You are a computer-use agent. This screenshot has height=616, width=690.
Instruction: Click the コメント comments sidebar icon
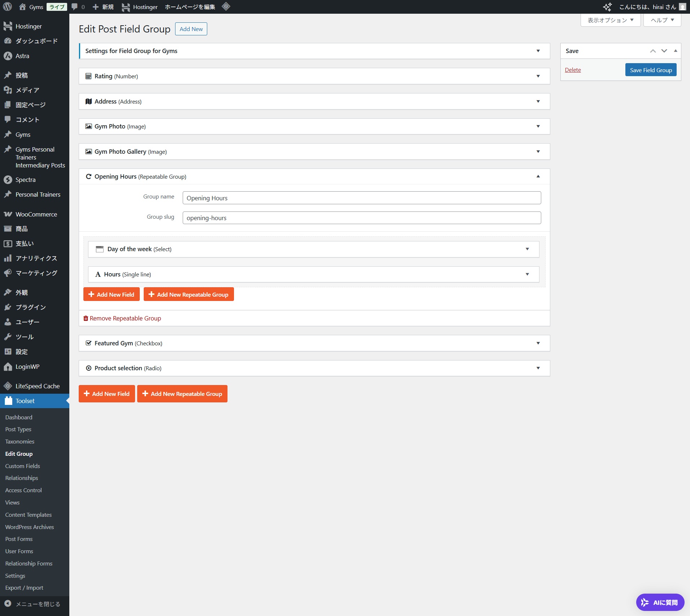pyautogui.click(x=8, y=119)
